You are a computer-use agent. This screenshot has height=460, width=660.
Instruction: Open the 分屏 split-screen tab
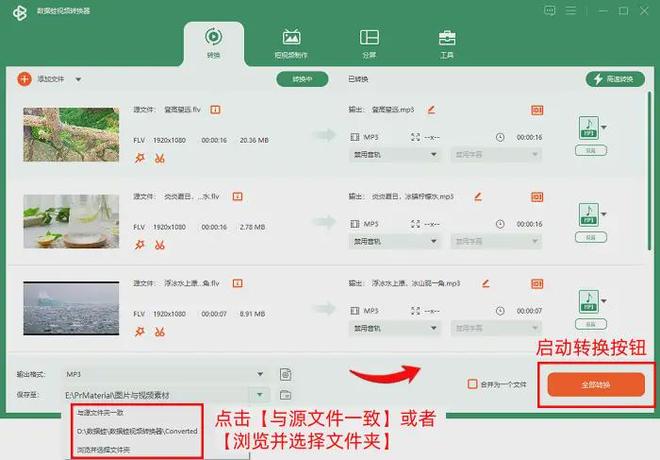click(369, 43)
